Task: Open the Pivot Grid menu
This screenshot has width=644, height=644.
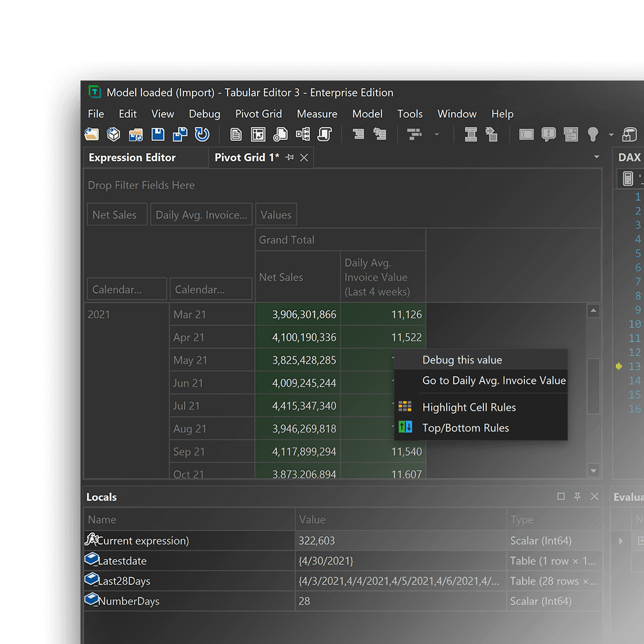Action: pos(258,114)
